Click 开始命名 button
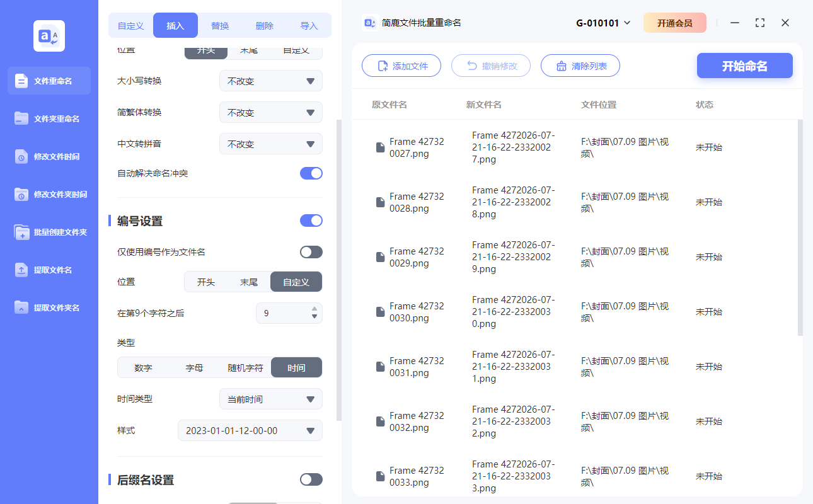The height and width of the screenshot is (504, 813). click(745, 66)
